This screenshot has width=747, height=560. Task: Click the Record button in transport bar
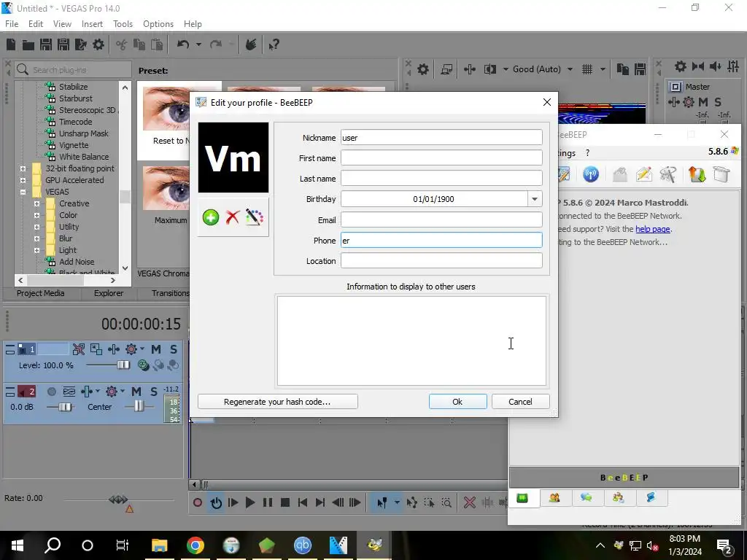coord(197,502)
